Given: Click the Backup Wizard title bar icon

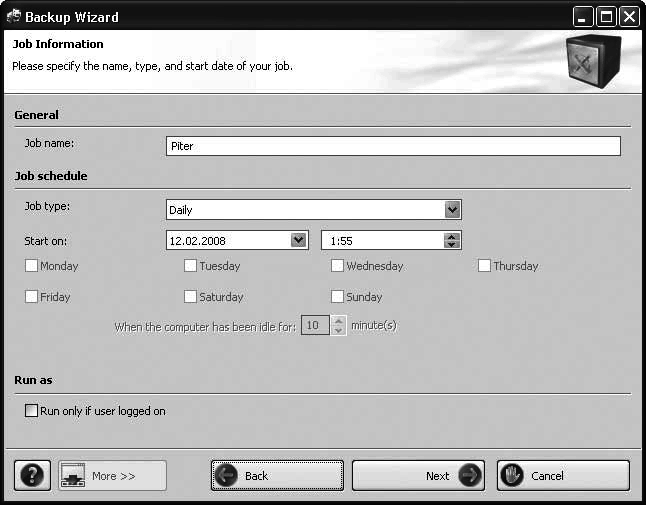Looking at the screenshot, I should (x=14, y=16).
